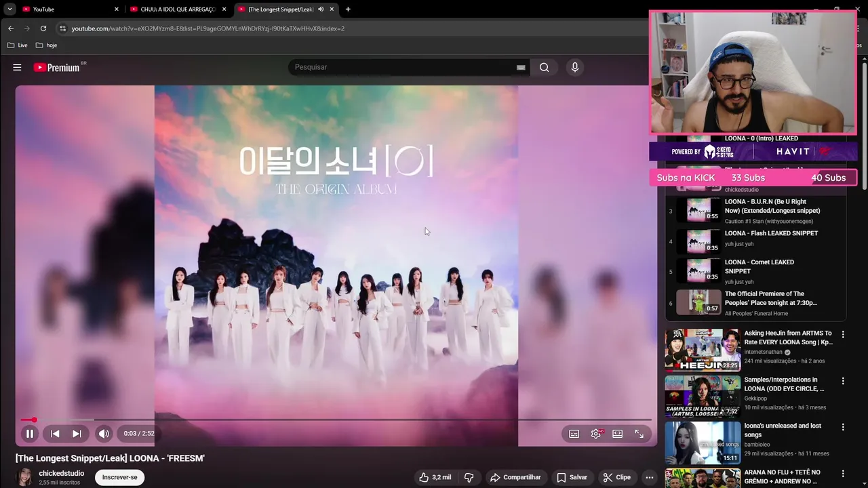Skip to next video in playlist

click(x=77, y=434)
